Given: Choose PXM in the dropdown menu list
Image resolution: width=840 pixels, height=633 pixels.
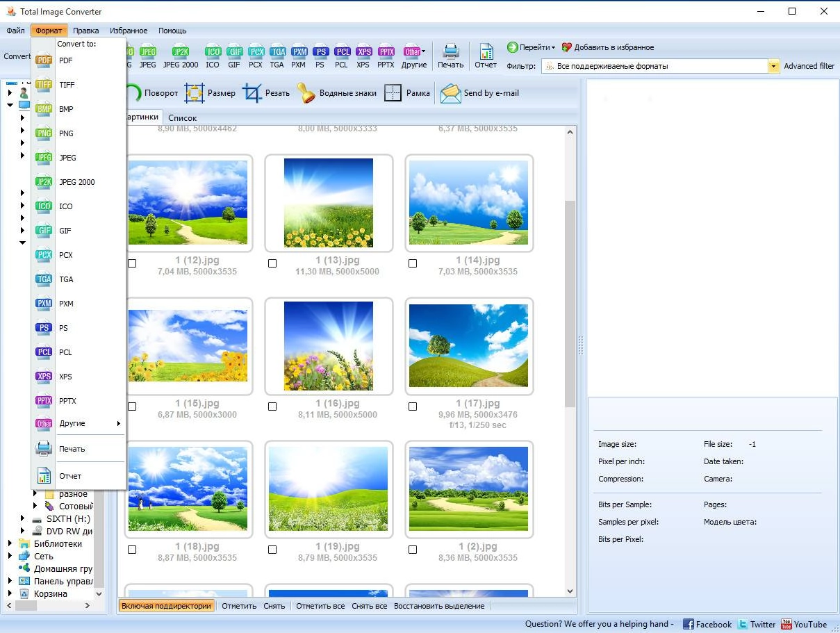Looking at the screenshot, I should tap(78, 304).
